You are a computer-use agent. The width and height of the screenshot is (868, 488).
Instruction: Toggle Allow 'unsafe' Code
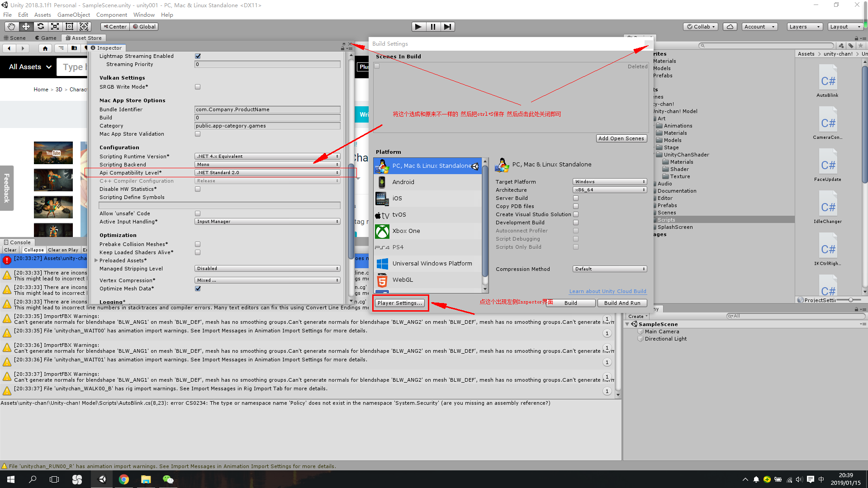pyautogui.click(x=198, y=213)
